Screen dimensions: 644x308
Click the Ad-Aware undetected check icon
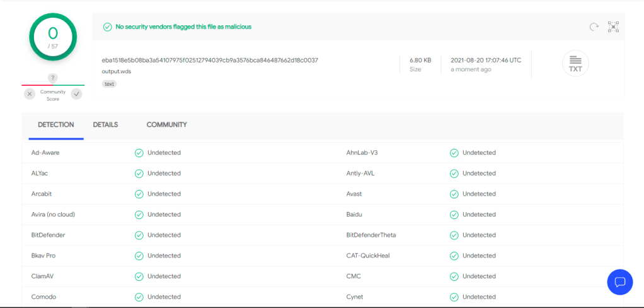coord(139,153)
